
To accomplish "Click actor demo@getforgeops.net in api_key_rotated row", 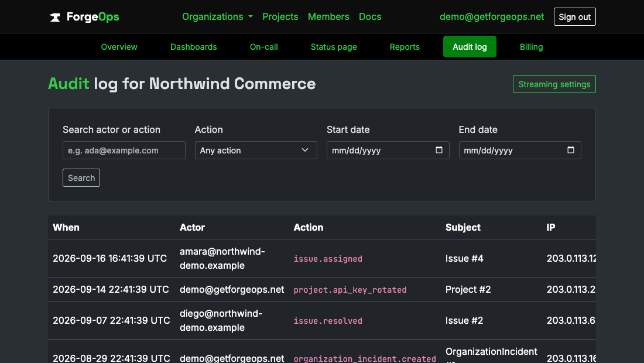I will pyautogui.click(x=232, y=289).
